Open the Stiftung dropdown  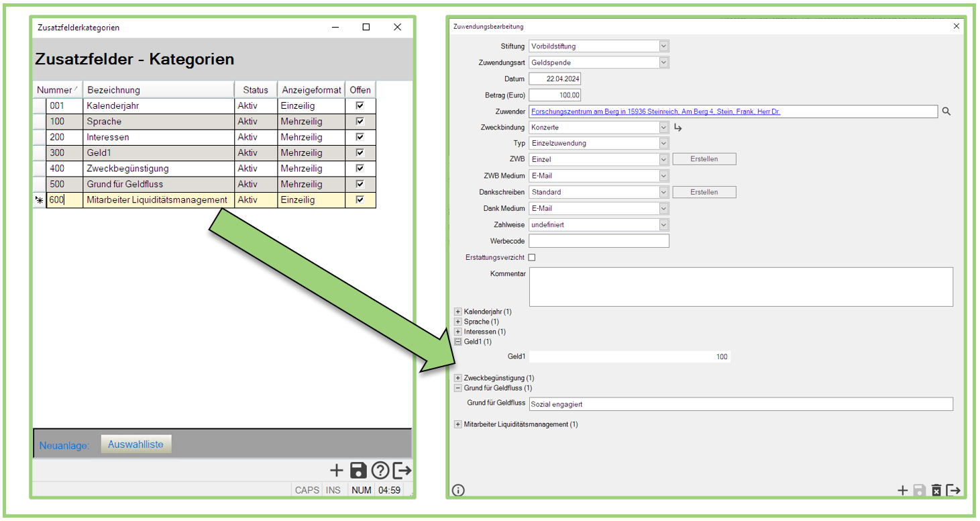[x=663, y=46]
